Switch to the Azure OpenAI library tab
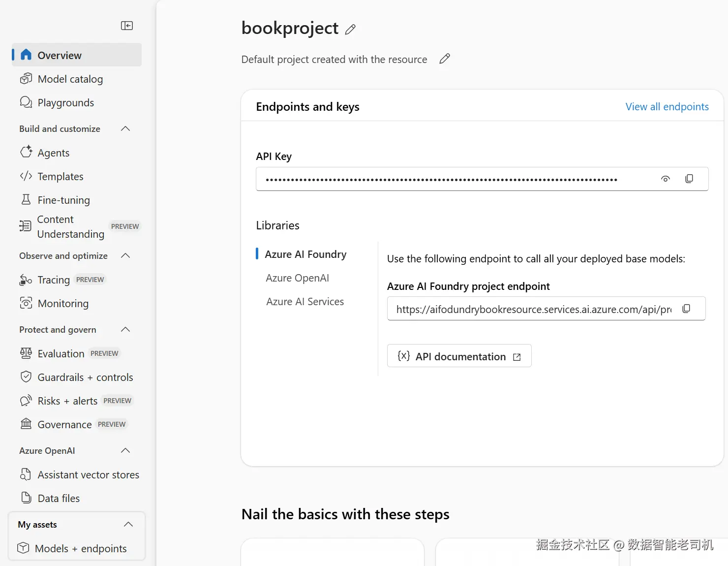Viewport: 728px width, 566px height. click(x=297, y=278)
